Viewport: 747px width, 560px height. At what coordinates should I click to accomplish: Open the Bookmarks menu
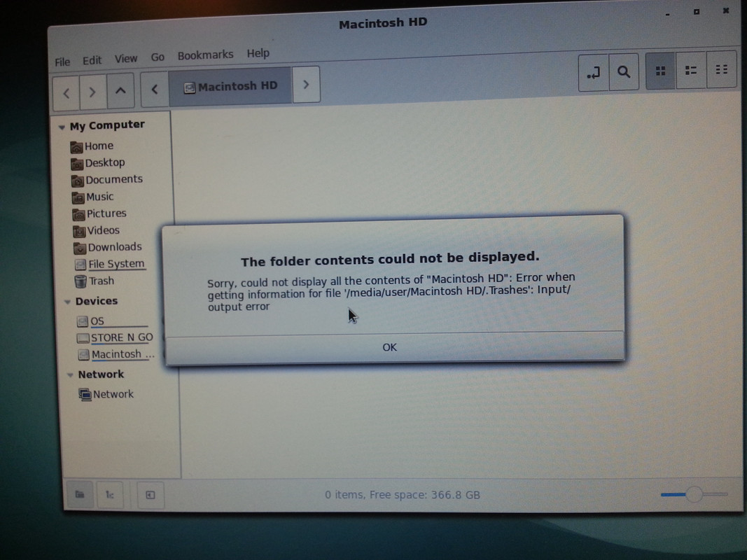pos(205,56)
